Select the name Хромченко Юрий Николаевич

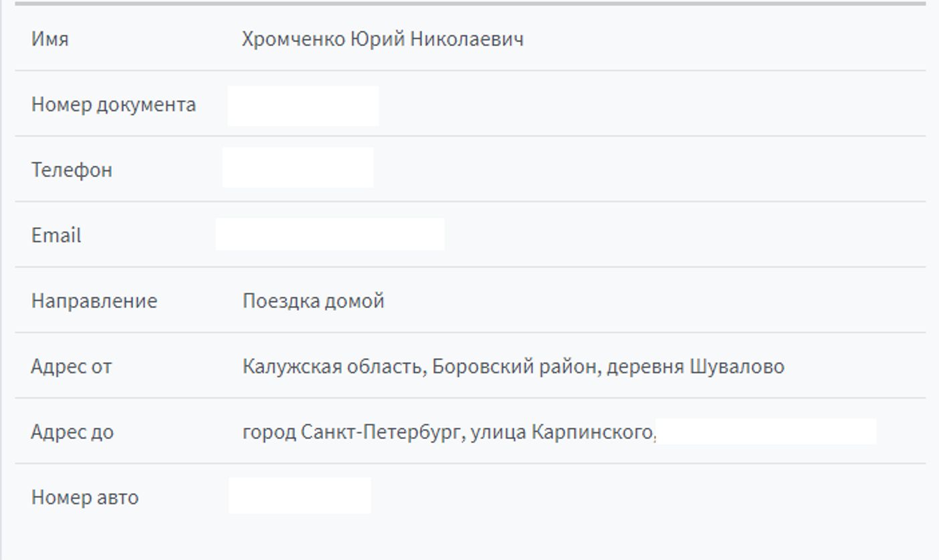tap(383, 39)
